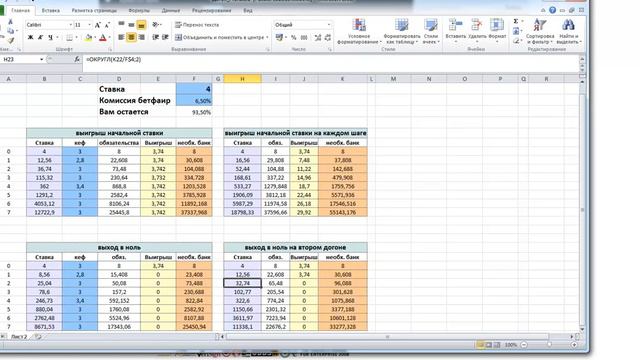This screenshot has height=360, width=640.
Task: Open Найти и выделить binoculars menu
Action: [x=568, y=31]
